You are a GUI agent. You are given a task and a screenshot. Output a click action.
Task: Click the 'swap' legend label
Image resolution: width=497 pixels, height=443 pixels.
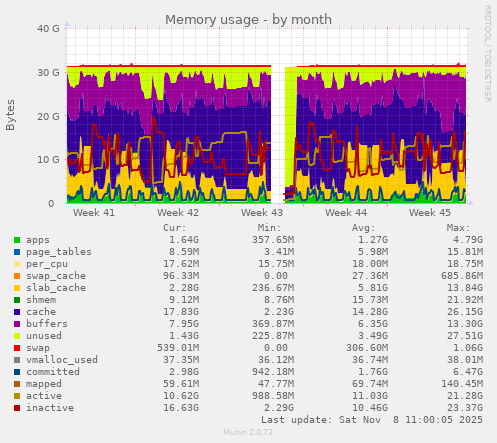(38, 348)
